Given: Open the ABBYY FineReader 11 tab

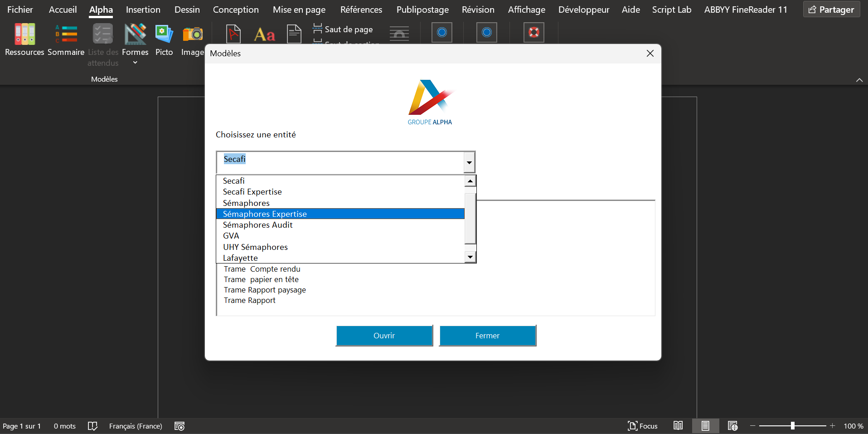Looking at the screenshot, I should 746,10.
